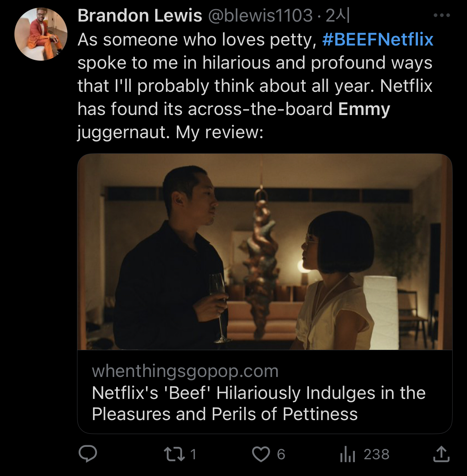Click the whenthingsgopop.com domain text
The width and height of the screenshot is (467, 476).
(185, 371)
